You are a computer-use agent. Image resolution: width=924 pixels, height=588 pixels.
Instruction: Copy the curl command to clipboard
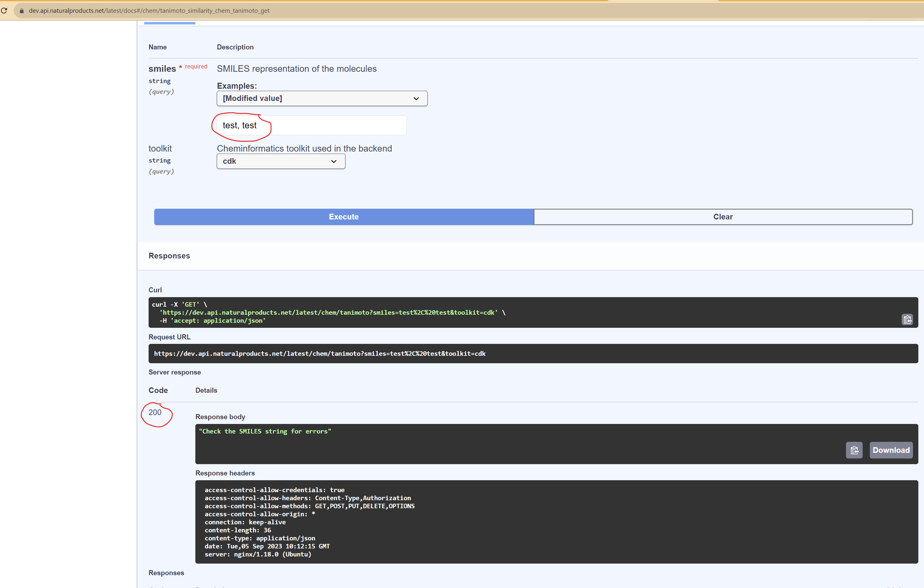click(908, 319)
